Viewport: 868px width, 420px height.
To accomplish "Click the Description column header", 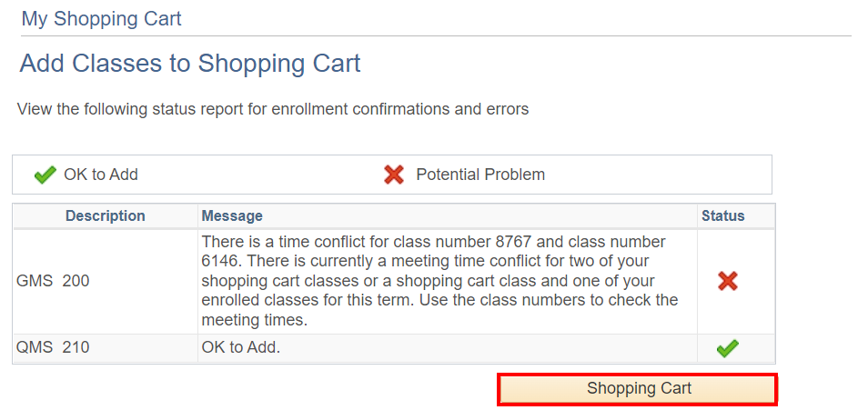I will (105, 216).
